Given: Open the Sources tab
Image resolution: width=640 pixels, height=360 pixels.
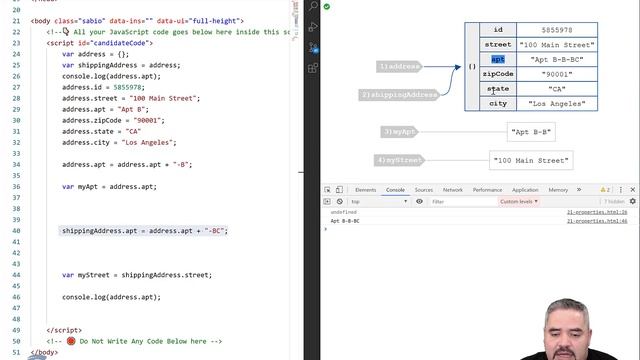Looking at the screenshot, I should (x=424, y=190).
